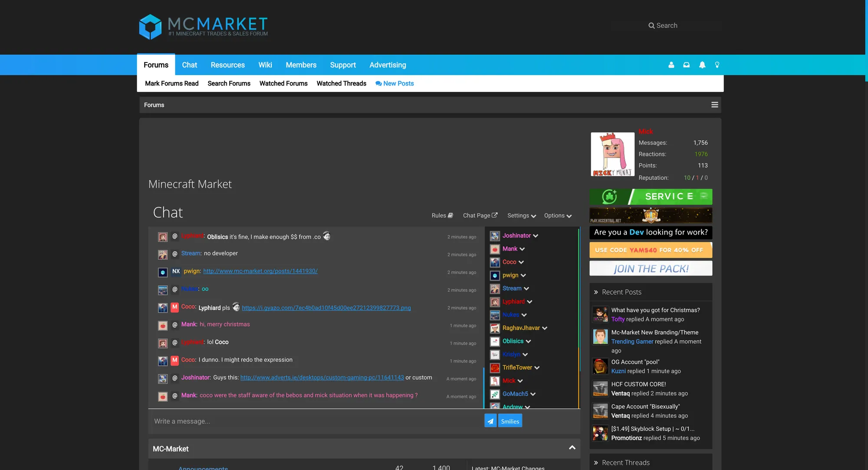
Task: Expand Stream's user dropdown arrow
Action: (526, 289)
